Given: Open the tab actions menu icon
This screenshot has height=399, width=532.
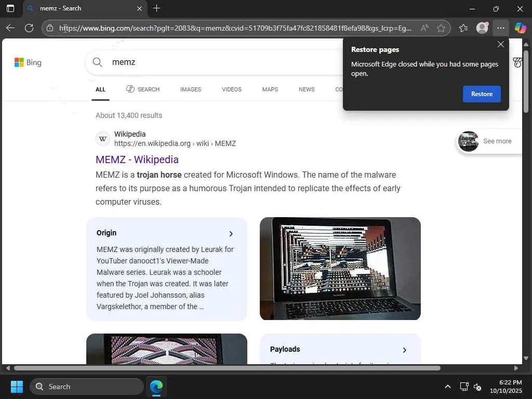Looking at the screenshot, I should (10, 8).
